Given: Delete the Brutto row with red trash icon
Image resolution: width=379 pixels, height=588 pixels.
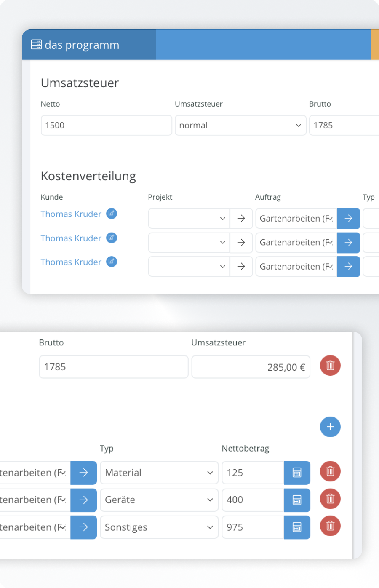Looking at the screenshot, I should click(x=331, y=366).
